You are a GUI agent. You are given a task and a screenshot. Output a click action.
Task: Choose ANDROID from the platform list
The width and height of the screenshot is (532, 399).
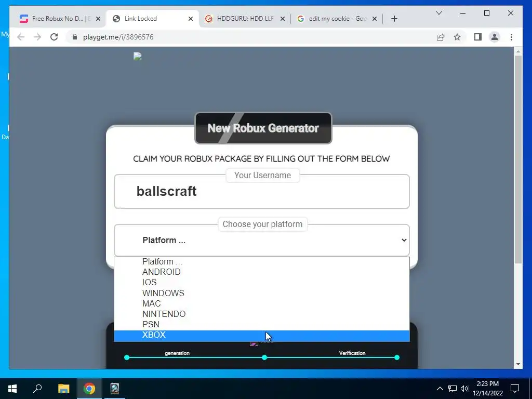pos(262,272)
